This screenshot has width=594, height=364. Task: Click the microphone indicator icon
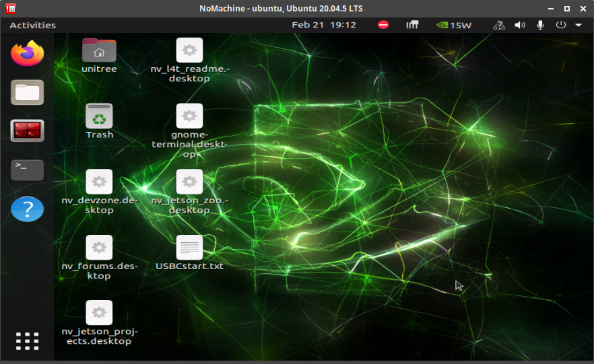(540, 25)
